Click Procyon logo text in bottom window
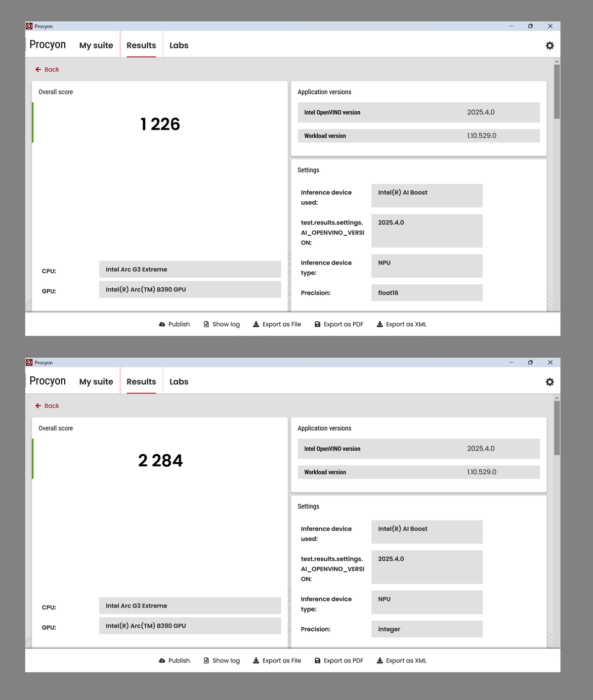 [47, 381]
